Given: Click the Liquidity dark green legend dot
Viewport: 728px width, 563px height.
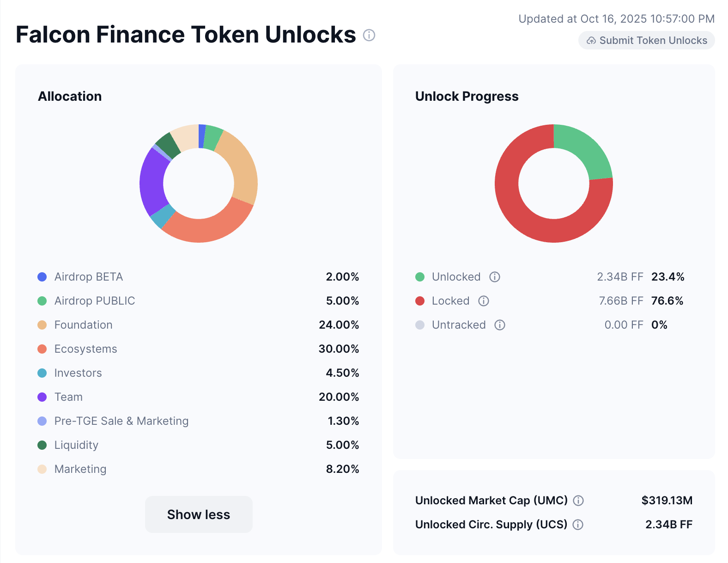Looking at the screenshot, I should tap(42, 445).
